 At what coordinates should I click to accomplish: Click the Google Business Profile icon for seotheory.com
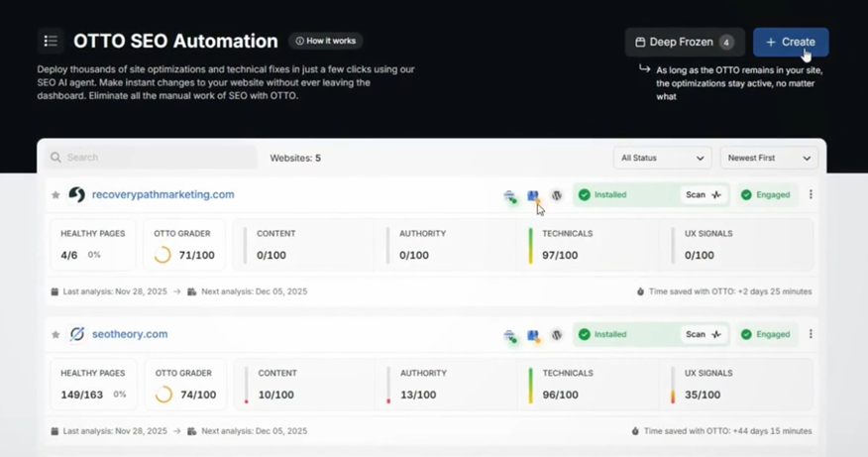coord(533,336)
